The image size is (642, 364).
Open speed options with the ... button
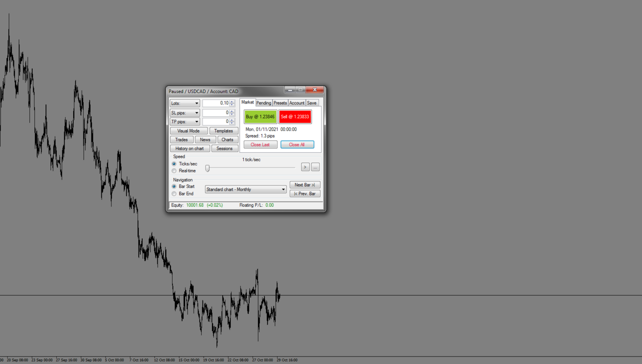(x=315, y=167)
